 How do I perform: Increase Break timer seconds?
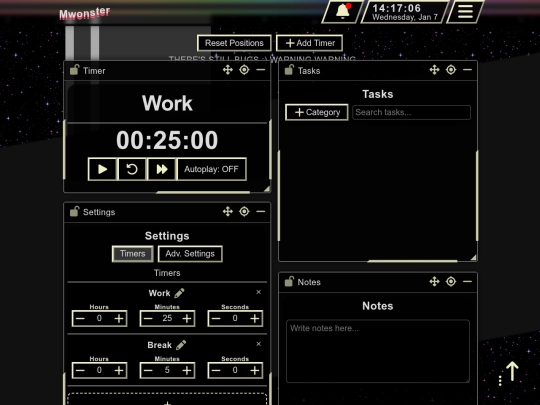click(255, 371)
